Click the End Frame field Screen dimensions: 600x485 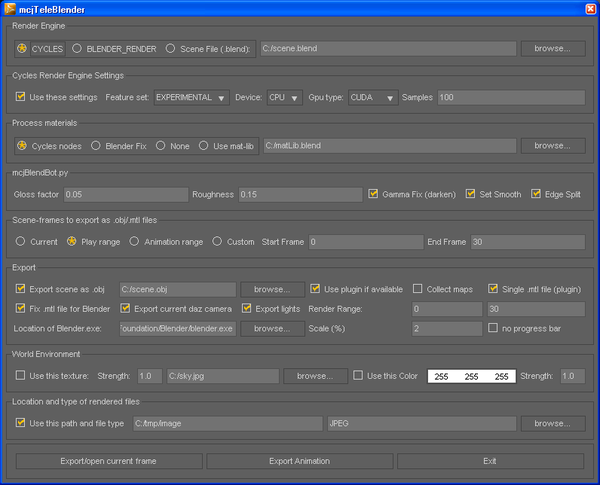click(528, 242)
